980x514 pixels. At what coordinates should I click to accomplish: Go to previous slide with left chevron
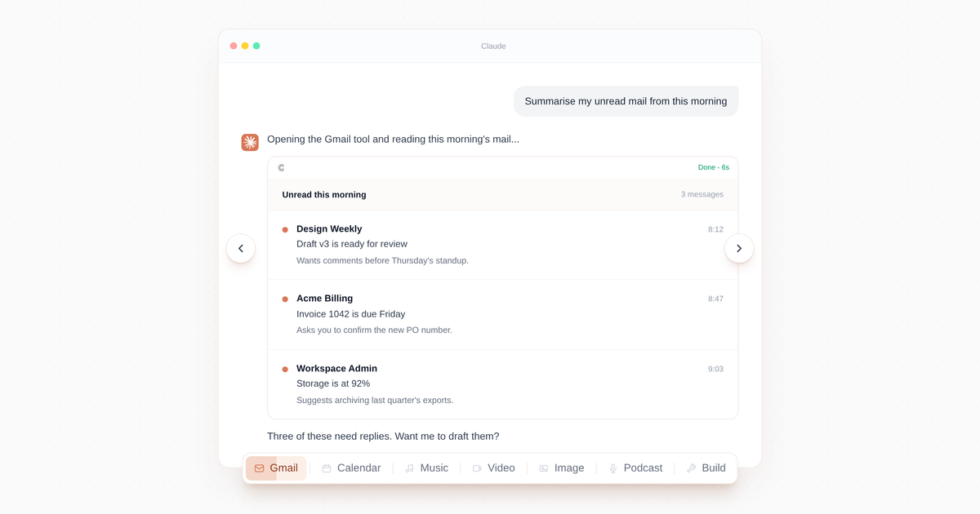tap(241, 248)
